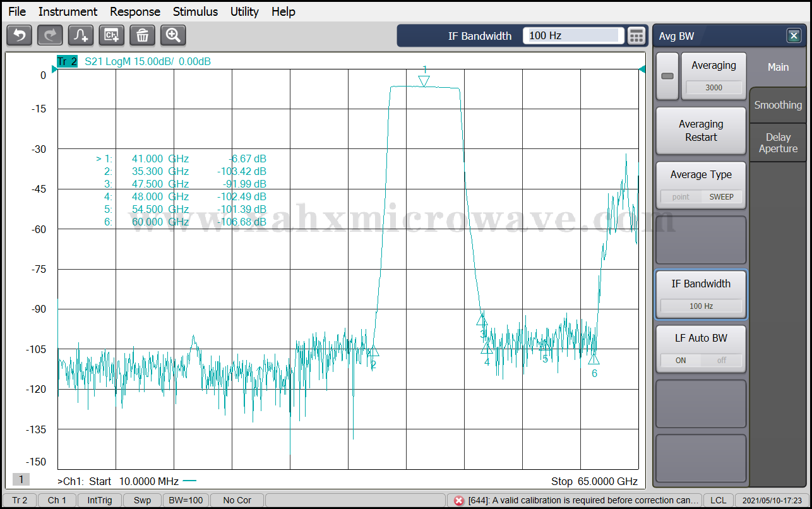Turn LF Auto BW off
The image size is (812, 509).
tap(721, 360)
